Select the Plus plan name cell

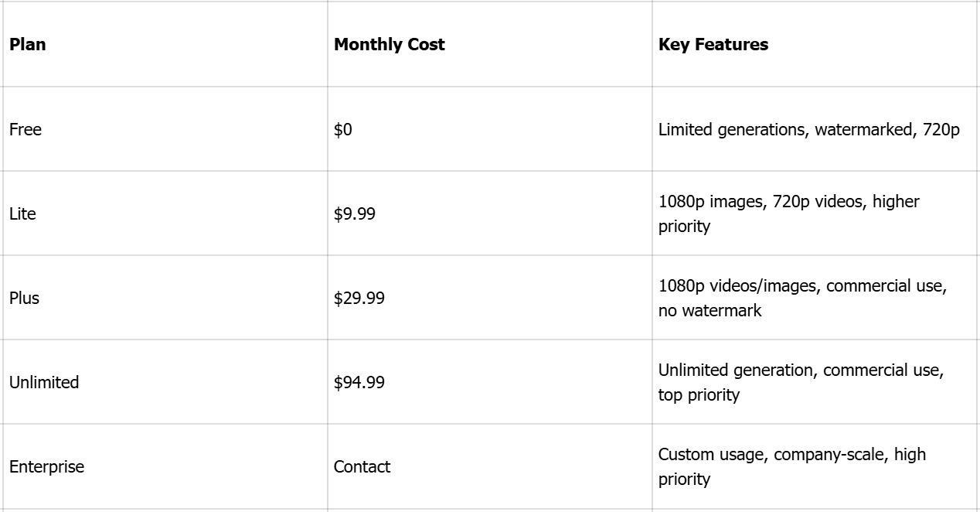click(25, 299)
